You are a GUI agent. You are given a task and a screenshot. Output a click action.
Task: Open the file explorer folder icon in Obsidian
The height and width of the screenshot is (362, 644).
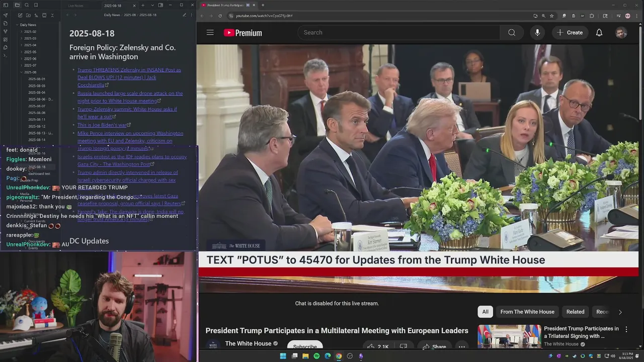click(17, 5)
